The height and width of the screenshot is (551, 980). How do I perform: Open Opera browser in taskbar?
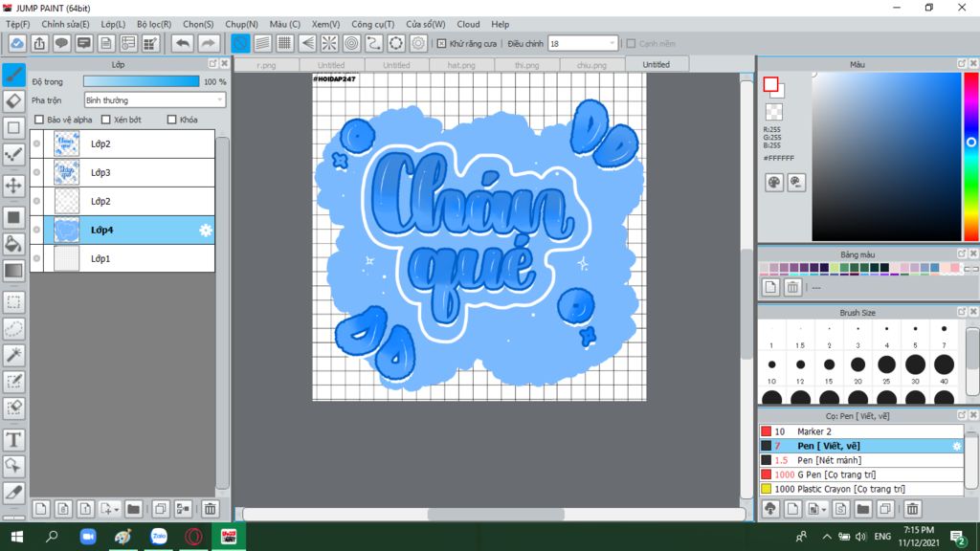tap(193, 537)
